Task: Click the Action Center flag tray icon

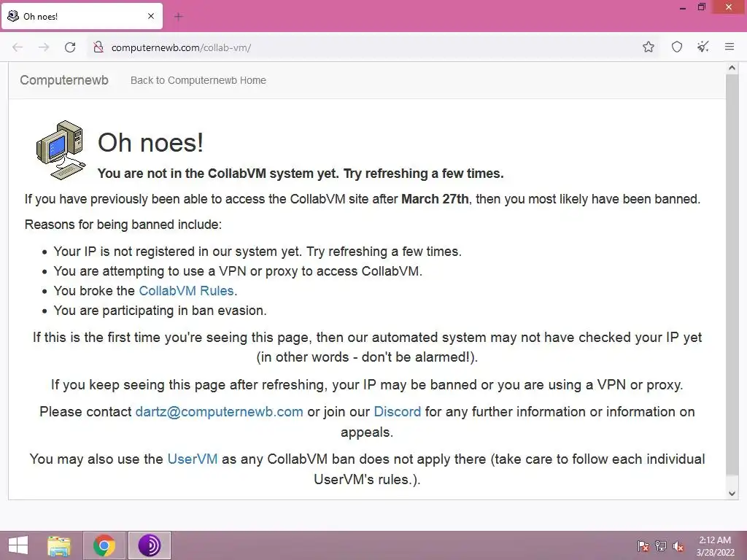Action: (643, 546)
